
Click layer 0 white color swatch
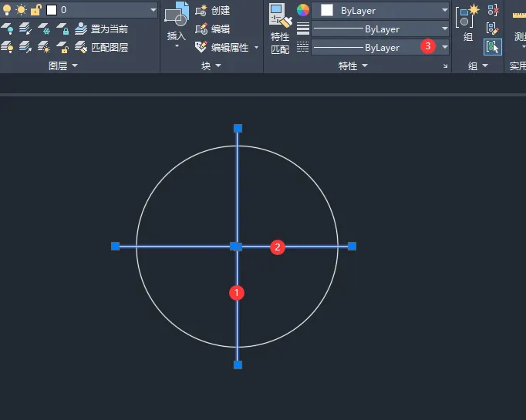click(x=52, y=10)
